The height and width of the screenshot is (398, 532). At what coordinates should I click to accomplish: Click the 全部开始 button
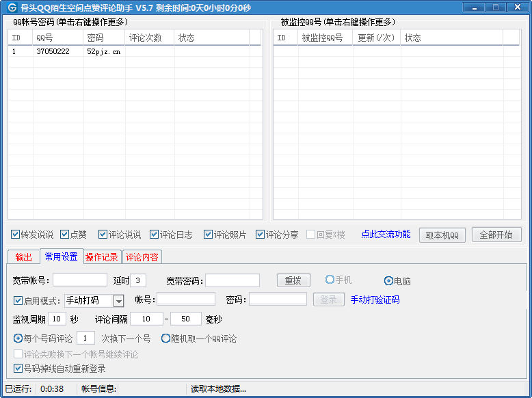tap(496, 235)
